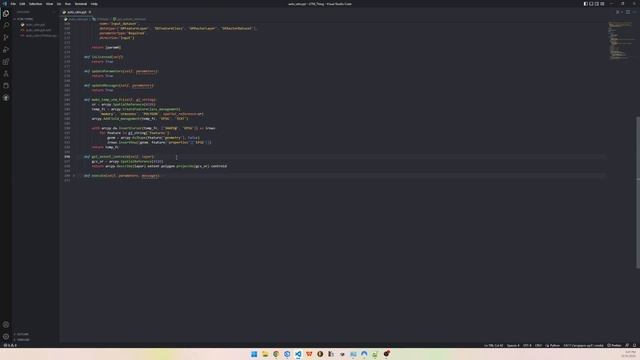Select the open .pyt editor tab
The image size is (640, 360).
[77, 12]
